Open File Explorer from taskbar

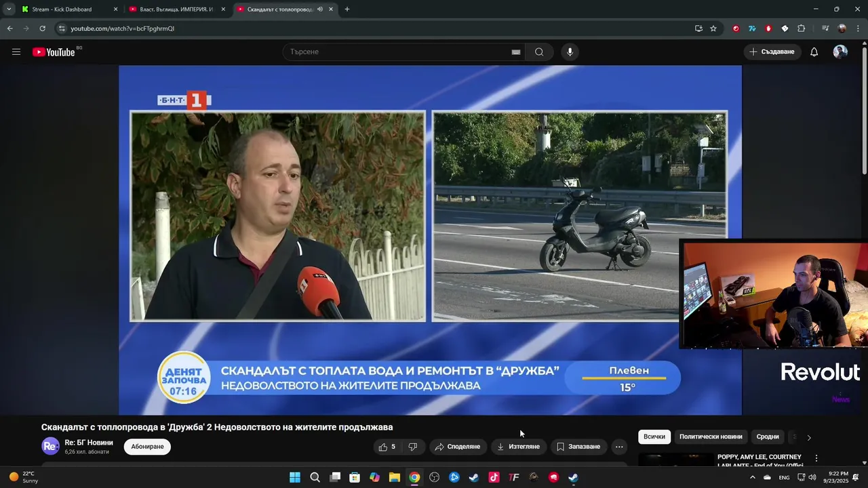point(395,478)
